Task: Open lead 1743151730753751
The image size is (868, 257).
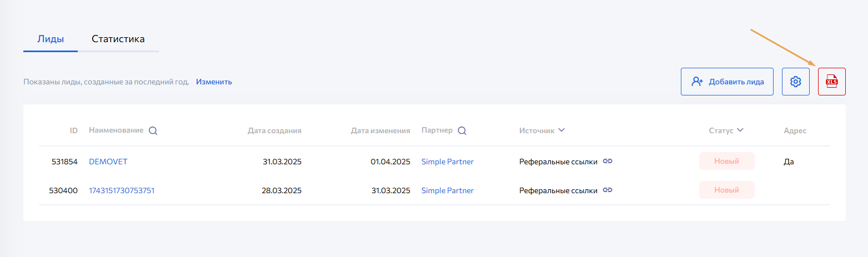Action: click(122, 190)
